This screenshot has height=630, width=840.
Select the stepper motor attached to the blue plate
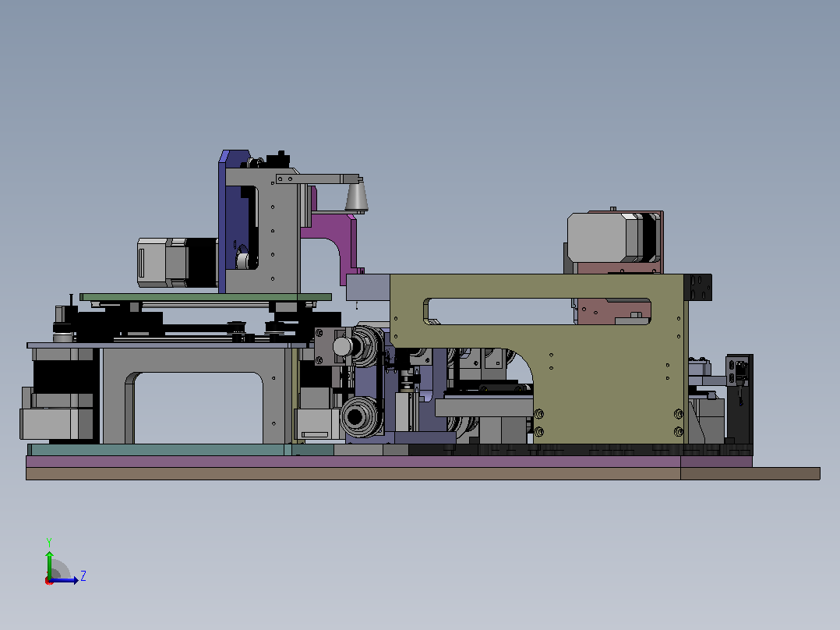pos(178,263)
